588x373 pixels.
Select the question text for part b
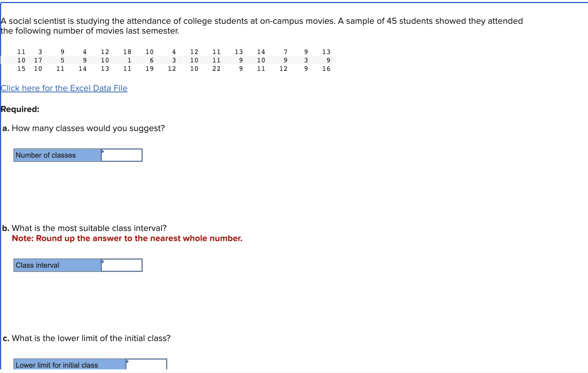point(84,228)
